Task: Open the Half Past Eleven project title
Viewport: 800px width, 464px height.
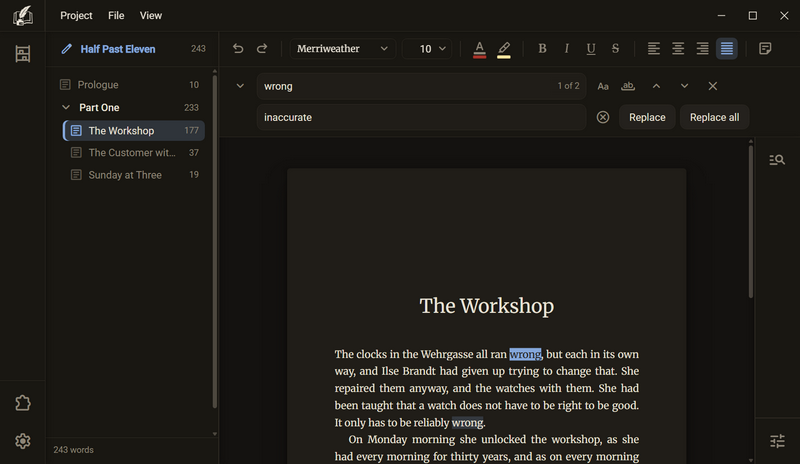Action: point(118,49)
